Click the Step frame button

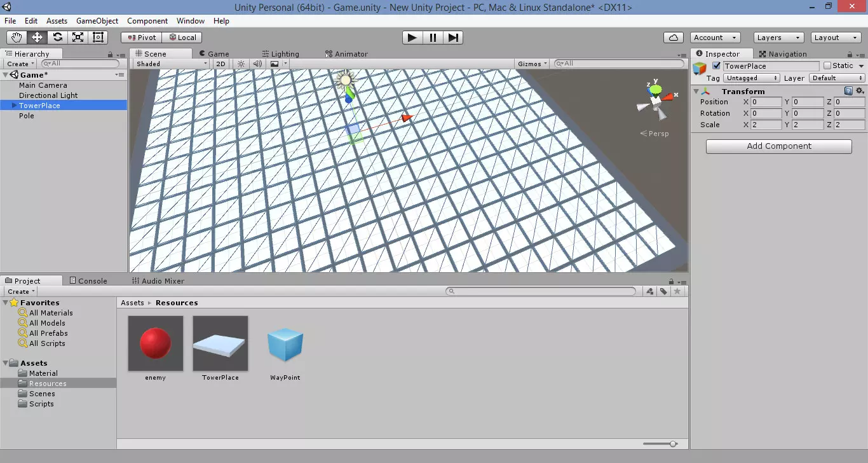point(452,38)
